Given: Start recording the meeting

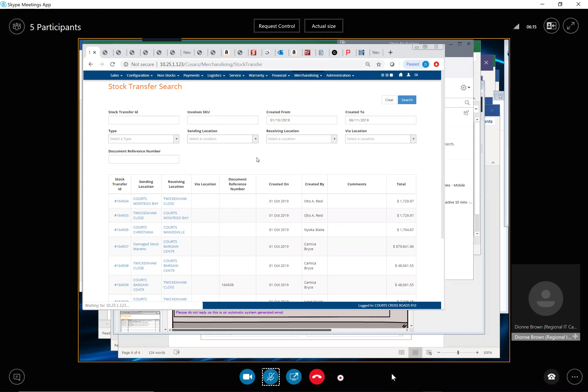Looking at the screenshot, I should [x=340, y=378].
